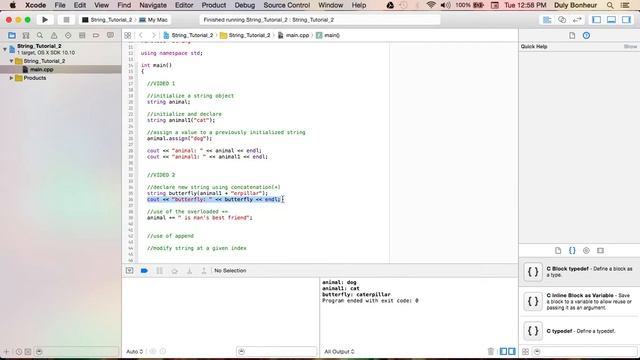
Task: Toggle the Navigator pane visibility
Action: [x=596, y=20]
